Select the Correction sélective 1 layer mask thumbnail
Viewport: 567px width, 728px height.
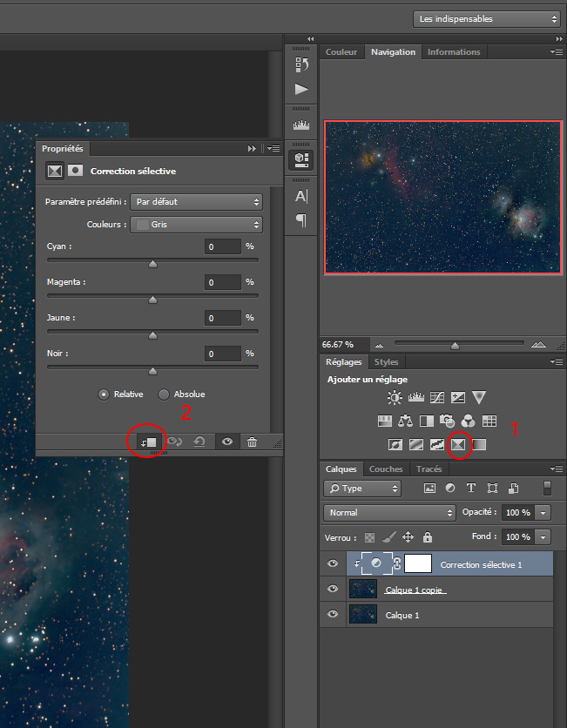(x=418, y=563)
